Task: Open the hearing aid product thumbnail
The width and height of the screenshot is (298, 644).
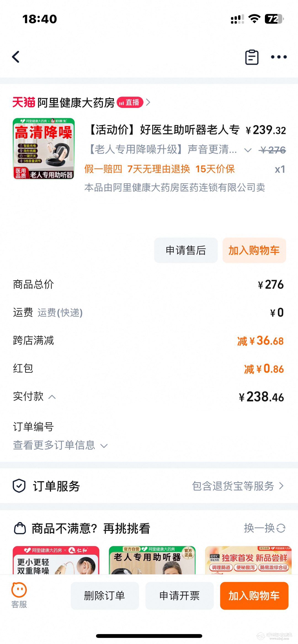Action: click(x=44, y=149)
